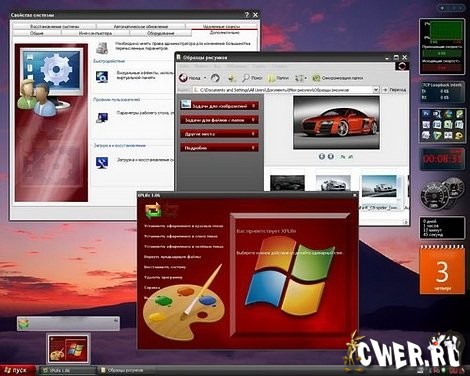Collapse the image tasks panel section
Viewport: 470px width, 376px height.
pos(253,106)
